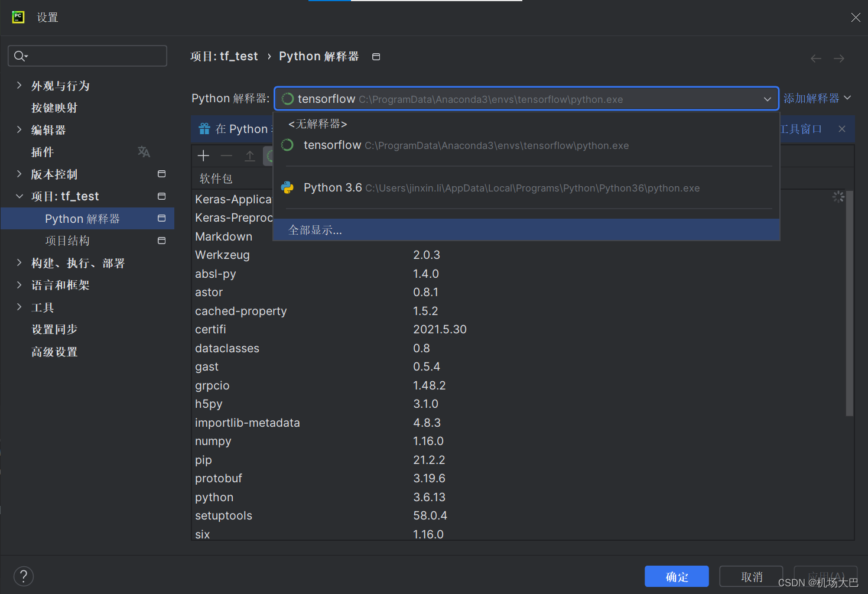Expand the 语言和框架 section

point(19,285)
